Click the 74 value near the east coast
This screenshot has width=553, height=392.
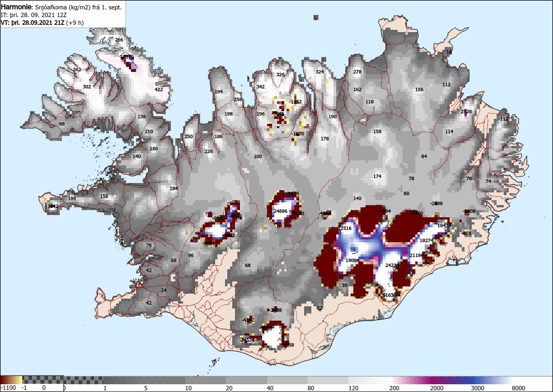[488, 181]
